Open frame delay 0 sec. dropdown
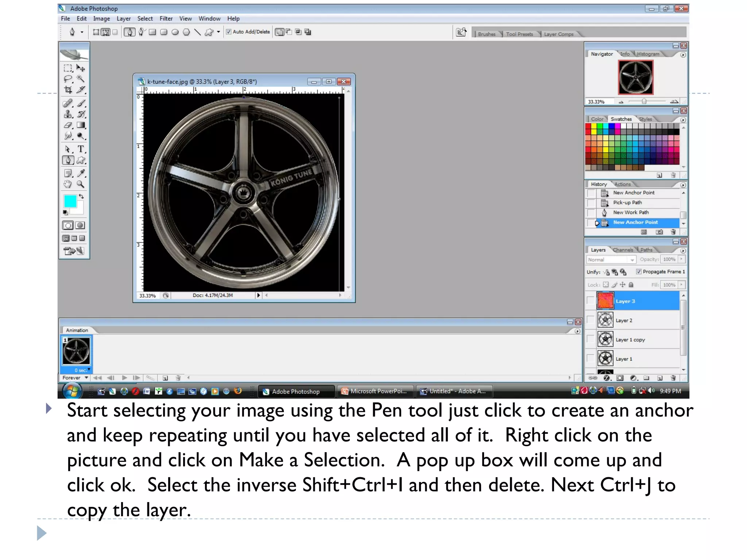This screenshot has height=560, width=747. tap(82, 370)
